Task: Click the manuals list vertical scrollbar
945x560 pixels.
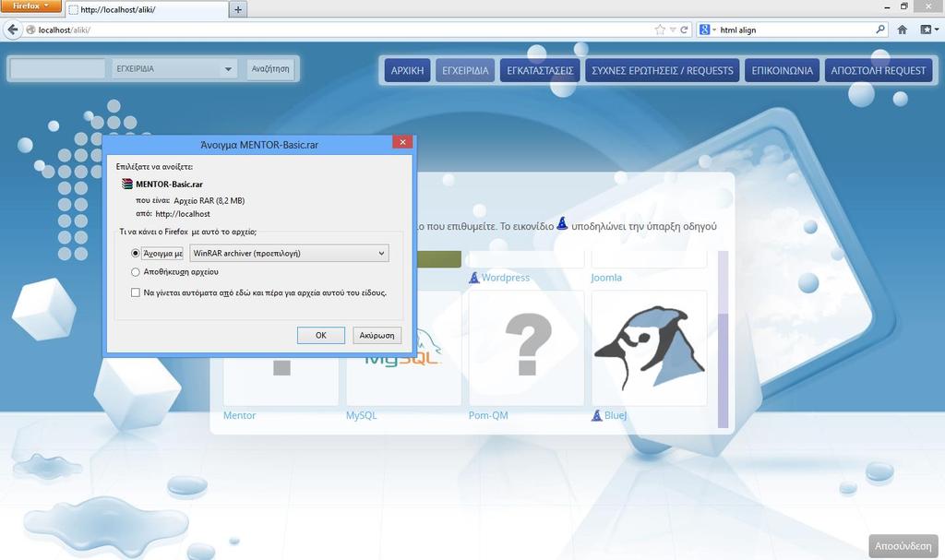Action: tap(723, 340)
